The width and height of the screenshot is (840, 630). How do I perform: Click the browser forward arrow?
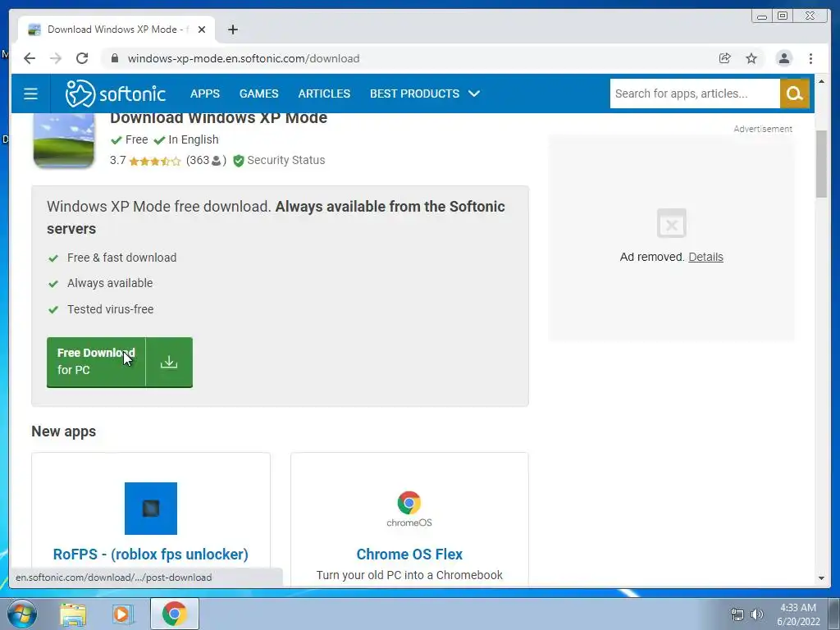(x=56, y=58)
